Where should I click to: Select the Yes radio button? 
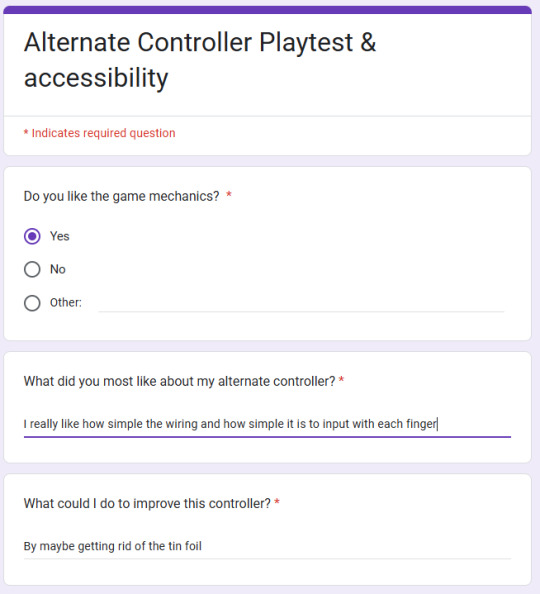[x=32, y=236]
